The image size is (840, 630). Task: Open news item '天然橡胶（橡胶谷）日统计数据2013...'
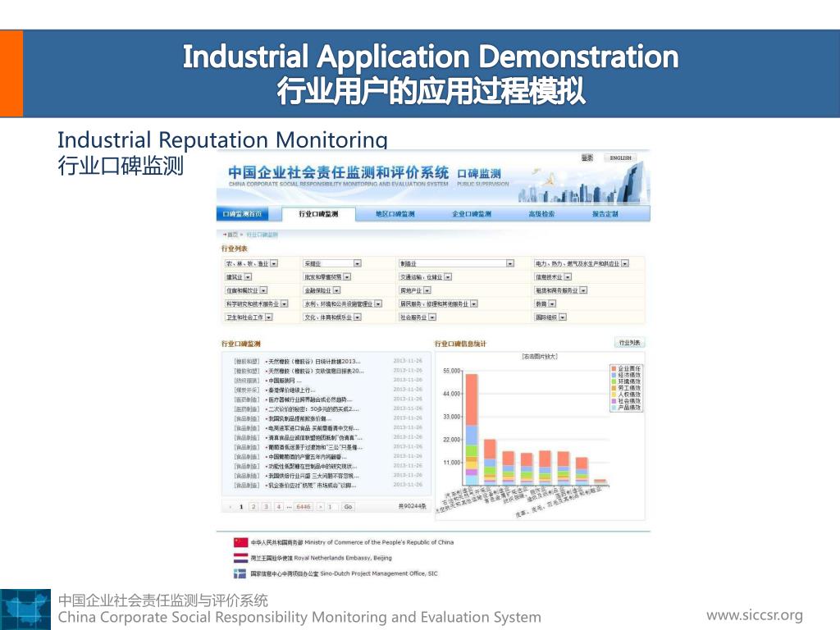pyautogui.click(x=313, y=361)
